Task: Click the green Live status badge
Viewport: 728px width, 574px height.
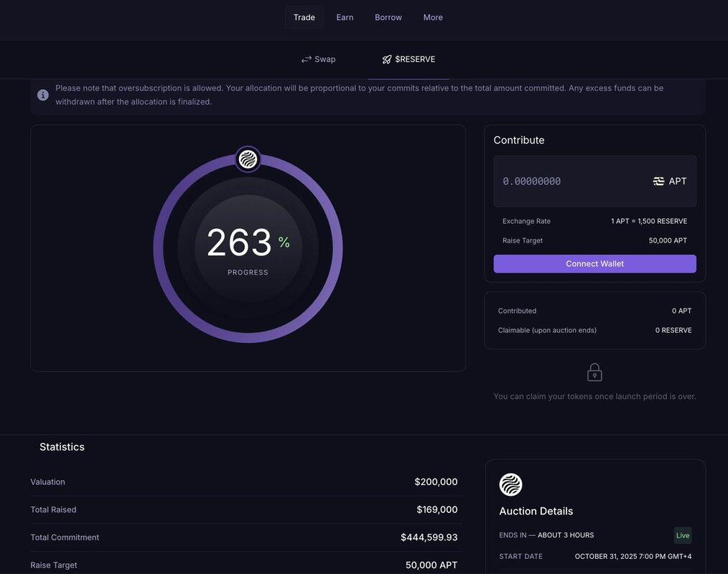Action: pos(682,535)
